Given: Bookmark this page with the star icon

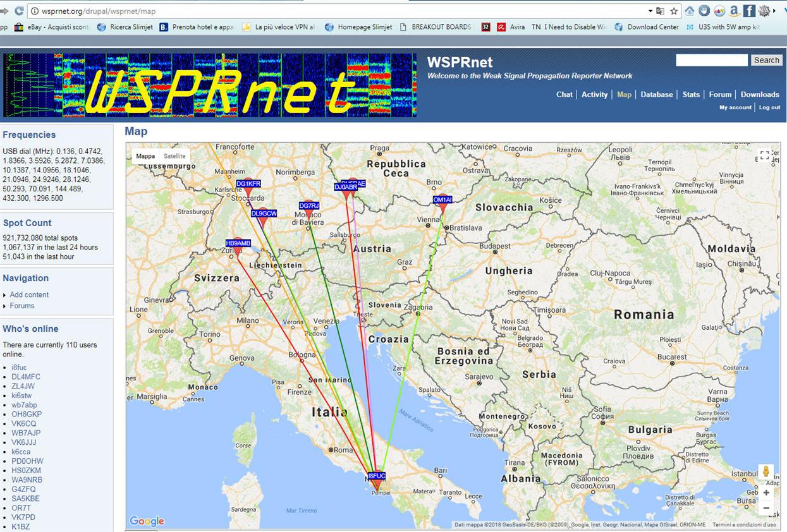Looking at the screenshot, I should (x=674, y=11).
